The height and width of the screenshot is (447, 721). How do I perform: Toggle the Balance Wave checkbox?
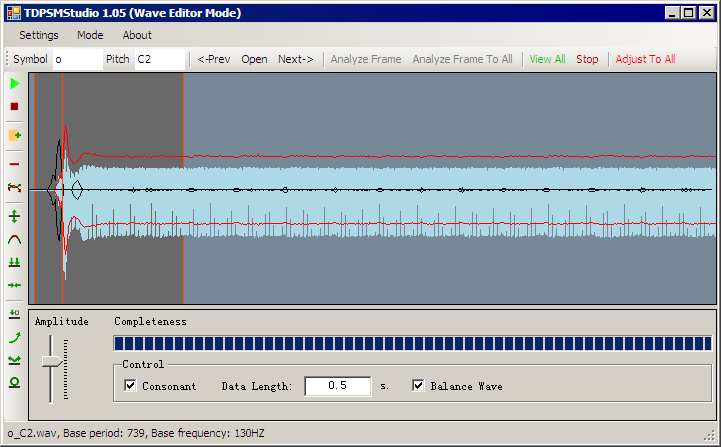(418, 385)
